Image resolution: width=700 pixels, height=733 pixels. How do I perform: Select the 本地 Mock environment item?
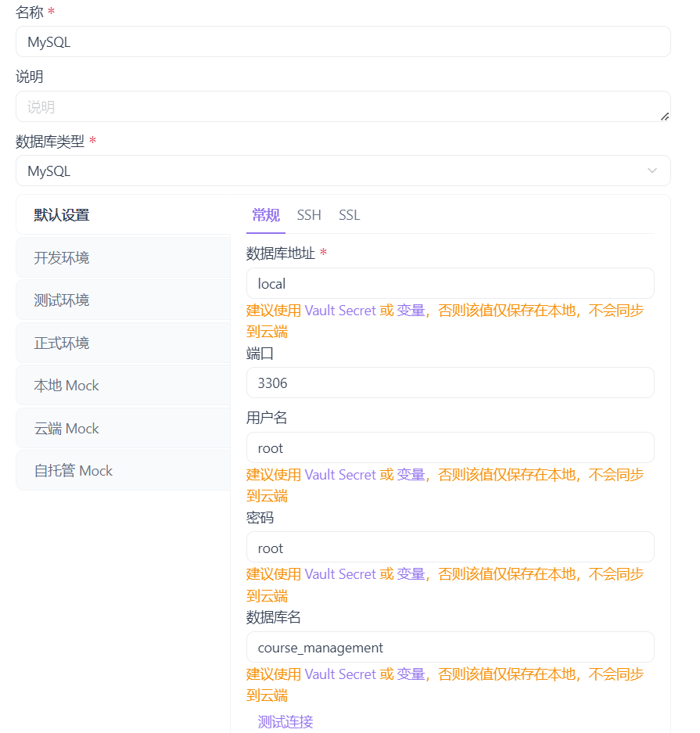pos(124,385)
